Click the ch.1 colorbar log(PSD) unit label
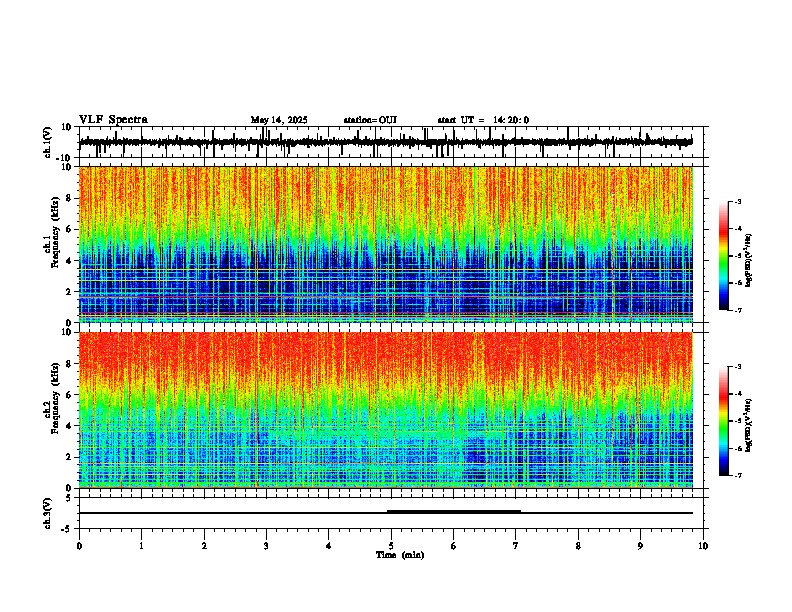 coord(749,261)
